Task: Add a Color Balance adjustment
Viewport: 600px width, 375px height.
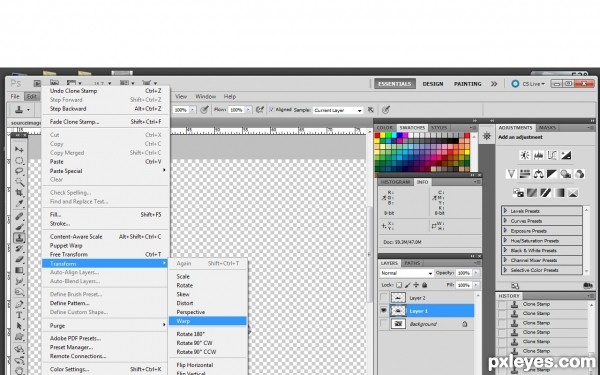Action: [x=538, y=174]
